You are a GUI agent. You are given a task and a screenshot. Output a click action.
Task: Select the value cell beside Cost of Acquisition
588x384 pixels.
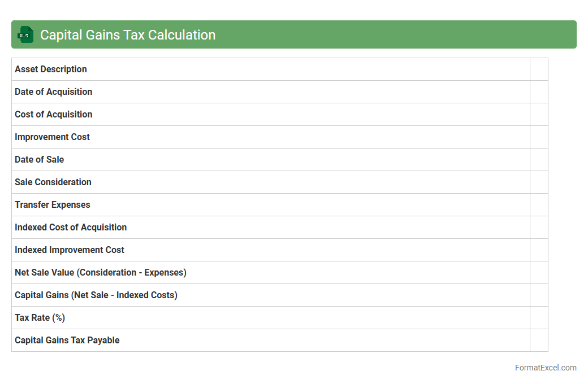point(539,115)
